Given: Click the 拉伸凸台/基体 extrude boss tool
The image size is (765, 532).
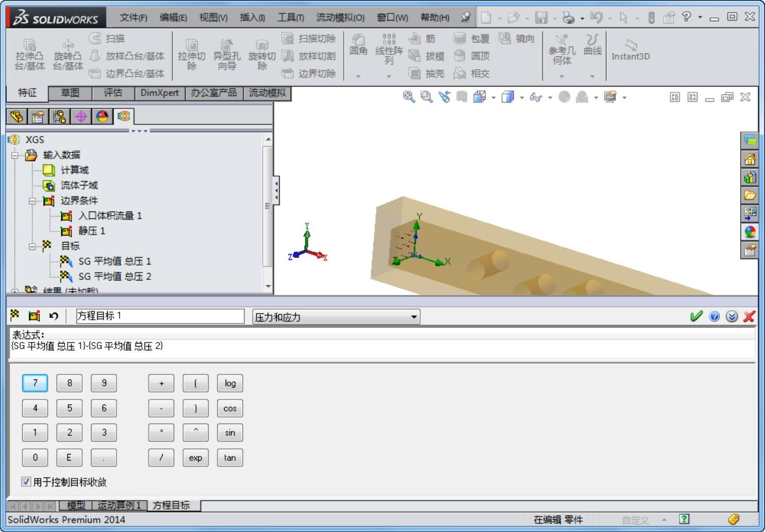Looking at the screenshot, I should point(30,54).
